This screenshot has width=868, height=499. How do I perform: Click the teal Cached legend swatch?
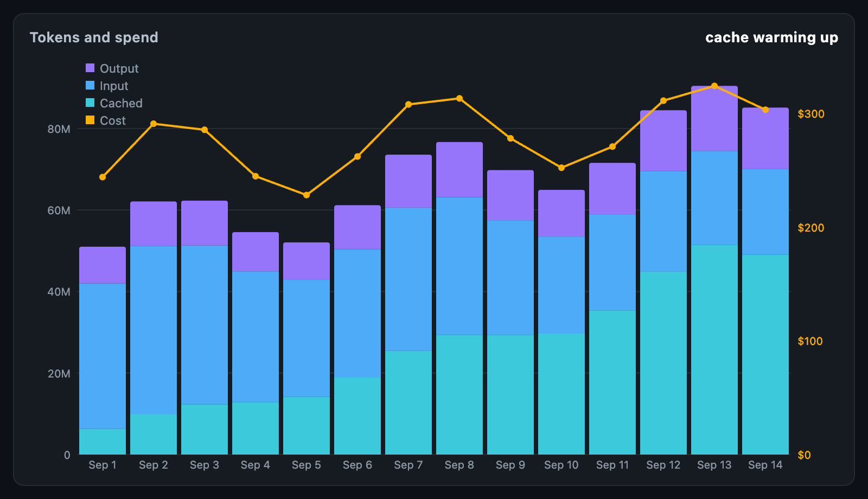click(90, 103)
